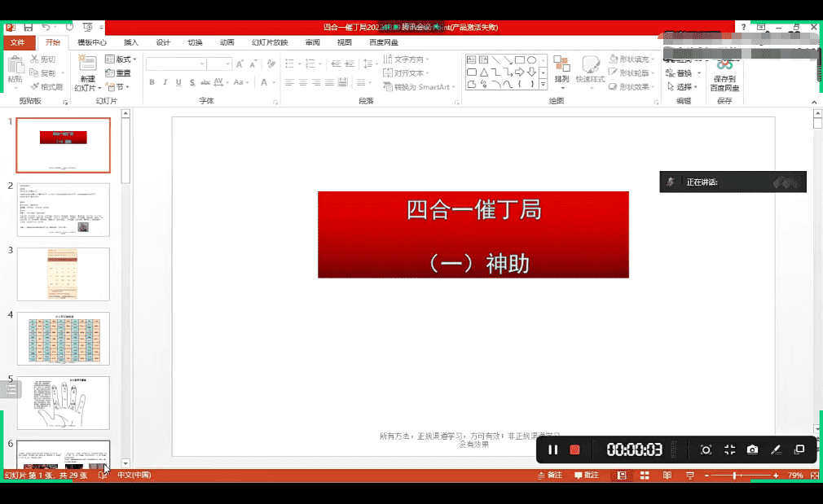Stop recording with the red button

(574, 449)
